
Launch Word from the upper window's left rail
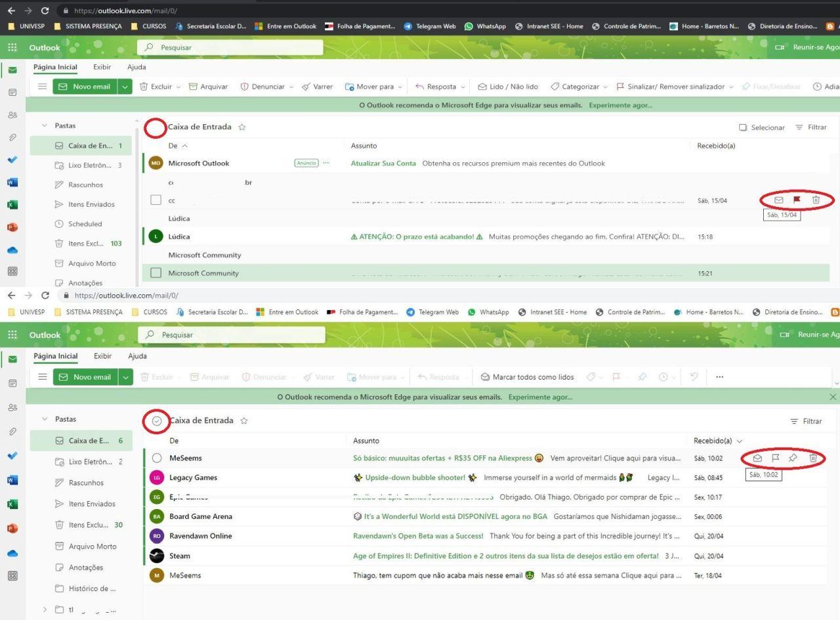click(12, 182)
